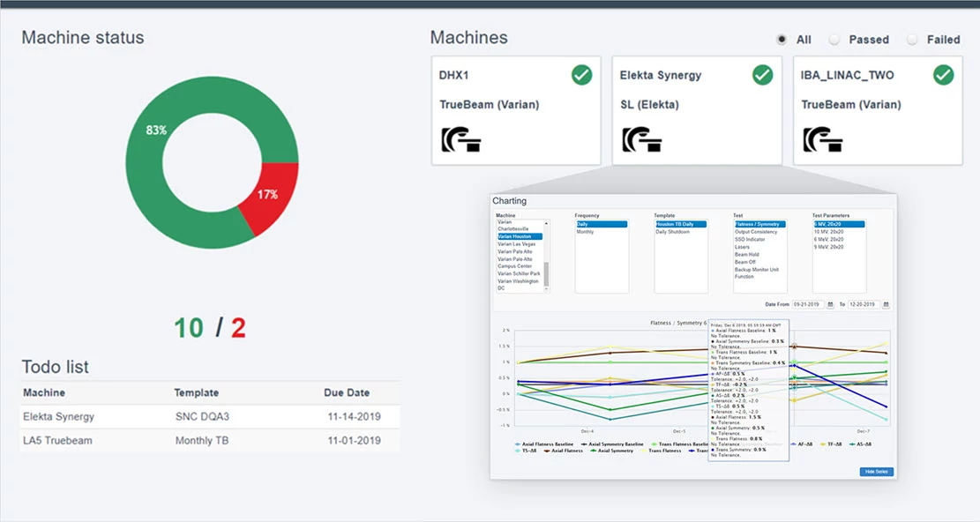Open the Elekta Synergy machine card
Screen dimensions: 980x522
coord(697,110)
